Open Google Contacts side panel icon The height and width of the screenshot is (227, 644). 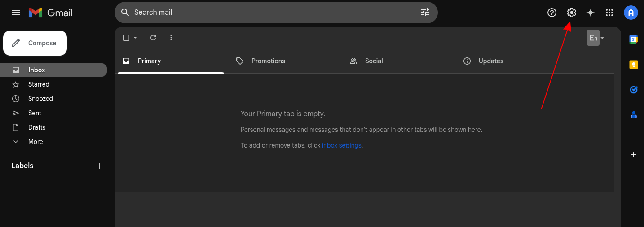point(633,115)
